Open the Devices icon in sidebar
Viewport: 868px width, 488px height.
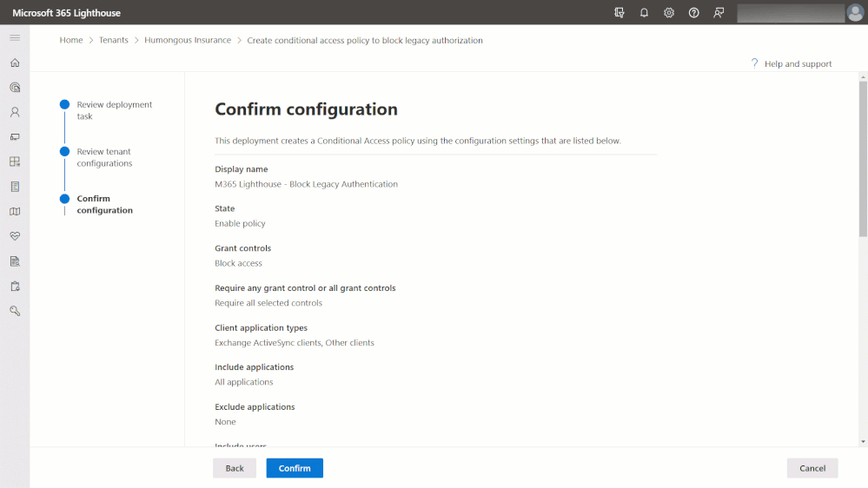click(x=15, y=137)
